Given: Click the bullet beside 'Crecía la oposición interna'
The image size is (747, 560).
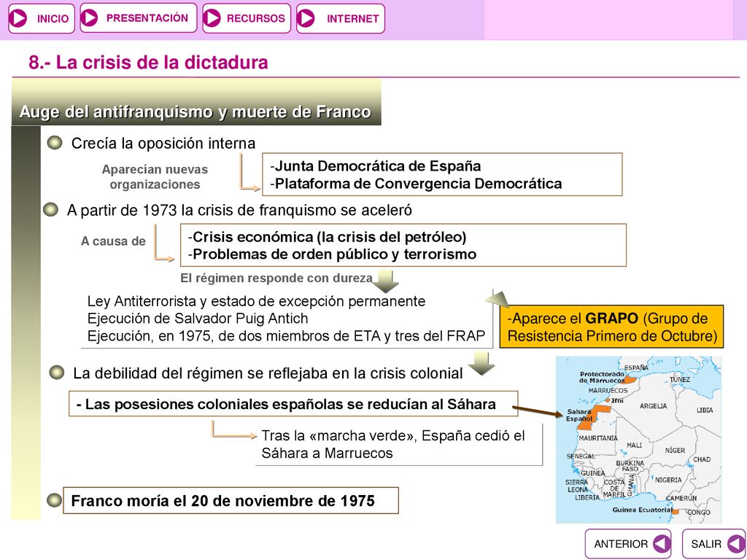Looking at the screenshot, I should [55, 143].
